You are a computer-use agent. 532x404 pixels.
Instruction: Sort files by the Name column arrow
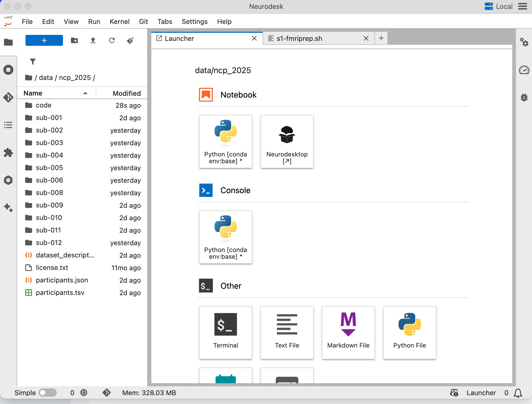point(85,93)
